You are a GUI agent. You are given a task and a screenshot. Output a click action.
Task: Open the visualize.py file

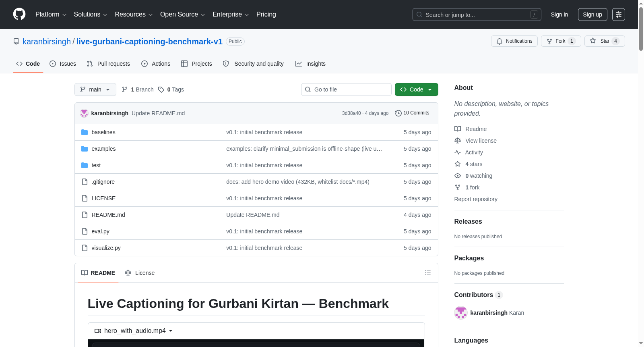point(106,248)
